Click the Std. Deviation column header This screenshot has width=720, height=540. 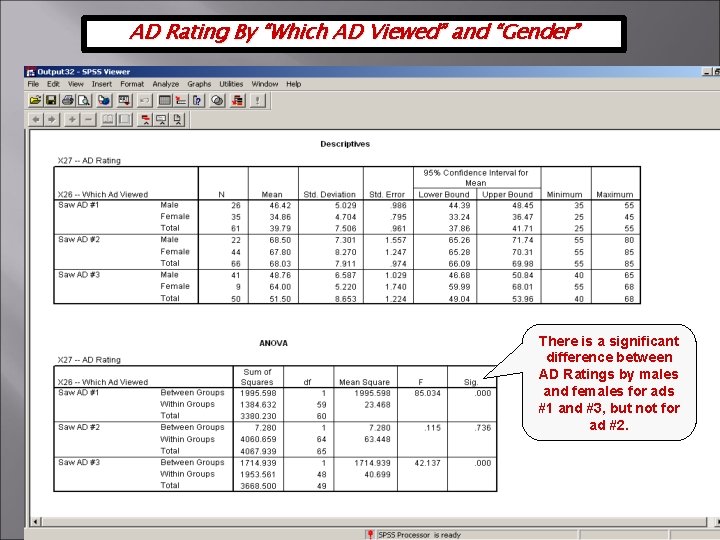point(329,194)
